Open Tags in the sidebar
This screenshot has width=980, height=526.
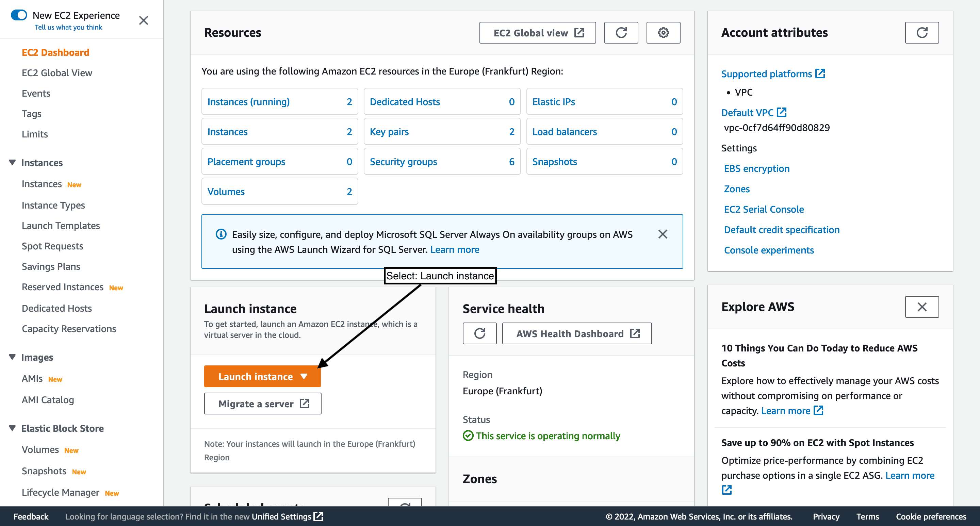pyautogui.click(x=32, y=114)
